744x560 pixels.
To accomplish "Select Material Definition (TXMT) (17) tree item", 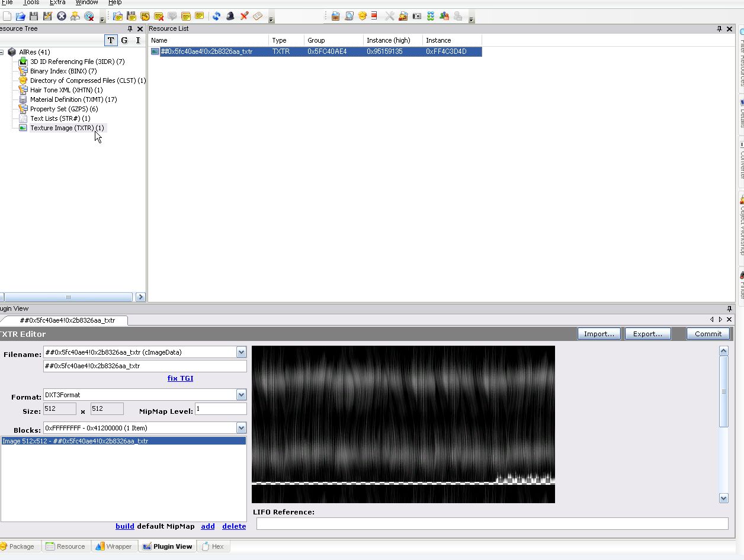I will pyautogui.click(x=73, y=99).
